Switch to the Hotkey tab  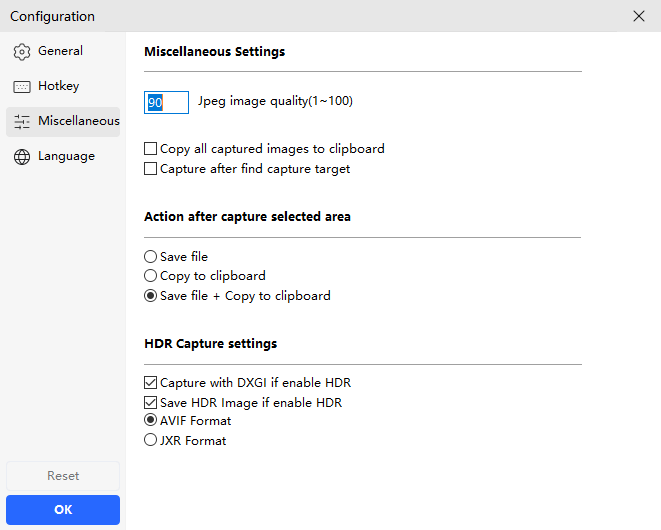tap(58, 87)
